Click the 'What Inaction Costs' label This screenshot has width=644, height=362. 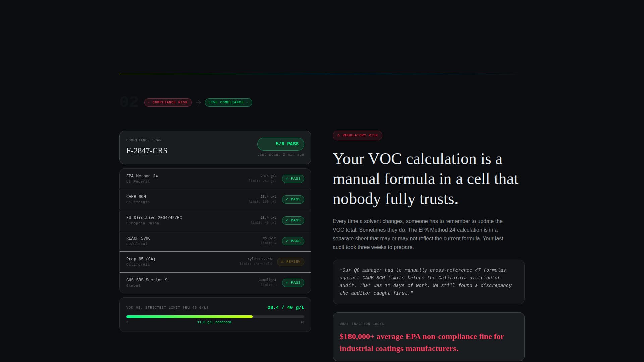362,324
